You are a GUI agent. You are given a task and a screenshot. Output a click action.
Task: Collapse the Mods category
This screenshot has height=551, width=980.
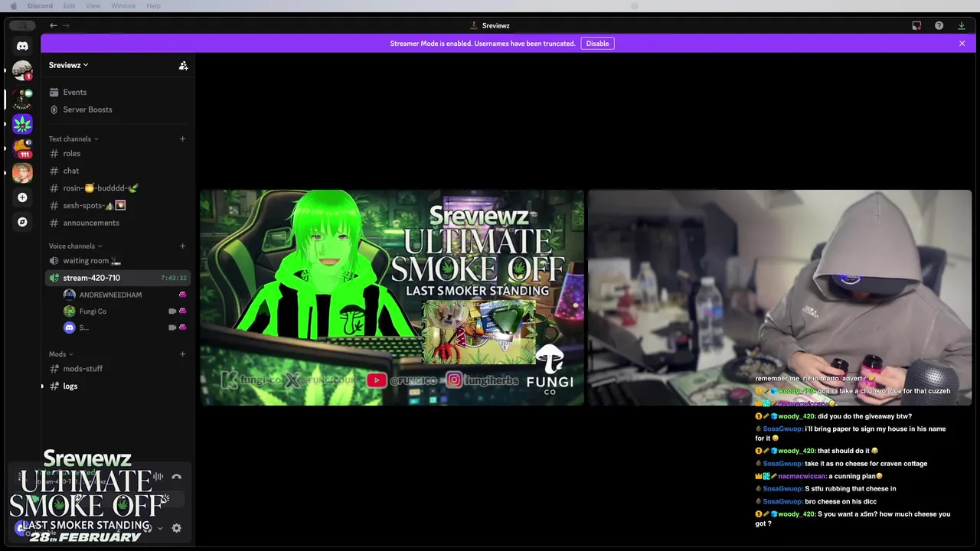(x=61, y=354)
